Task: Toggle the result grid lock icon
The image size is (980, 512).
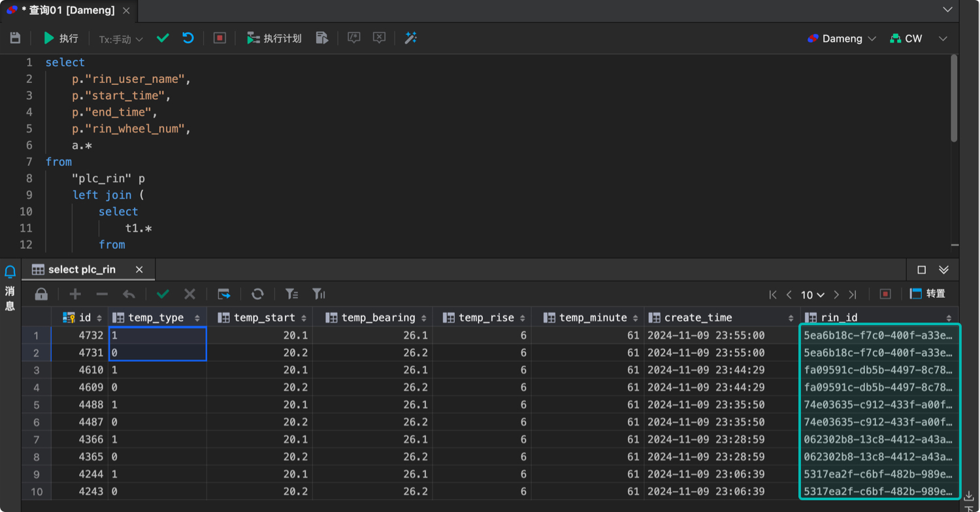Action: click(x=41, y=294)
